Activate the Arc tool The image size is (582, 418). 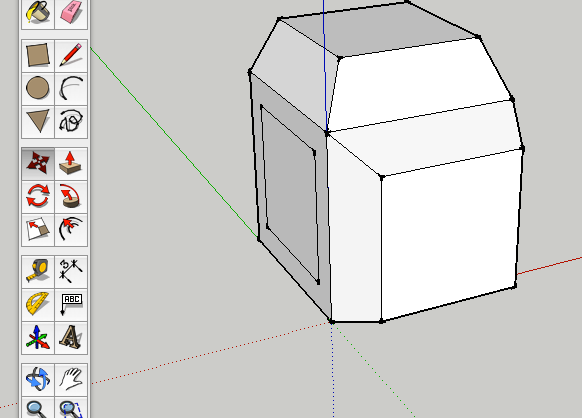pos(71,89)
